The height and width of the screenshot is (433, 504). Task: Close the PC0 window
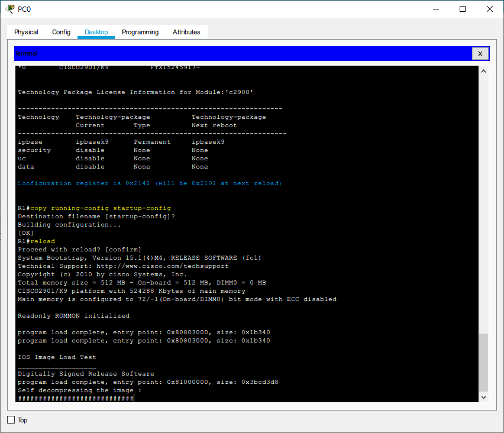[490, 9]
